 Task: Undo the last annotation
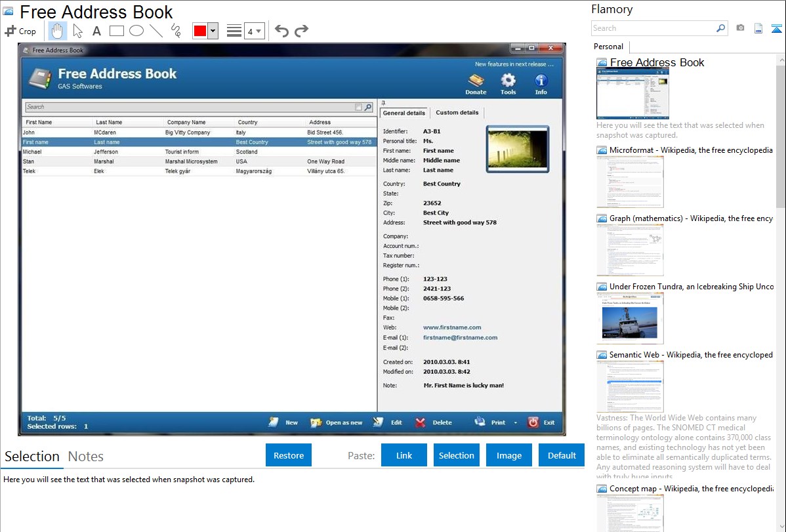coord(281,31)
